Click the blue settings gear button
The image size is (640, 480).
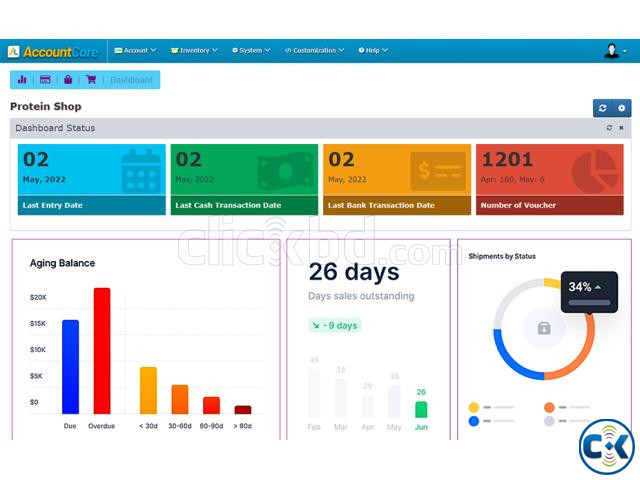click(622, 108)
